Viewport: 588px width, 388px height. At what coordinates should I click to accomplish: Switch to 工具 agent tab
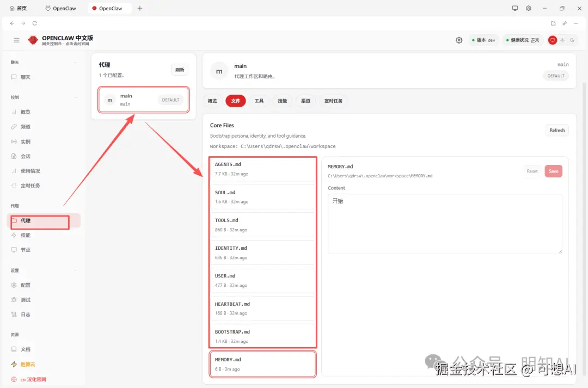(x=259, y=101)
